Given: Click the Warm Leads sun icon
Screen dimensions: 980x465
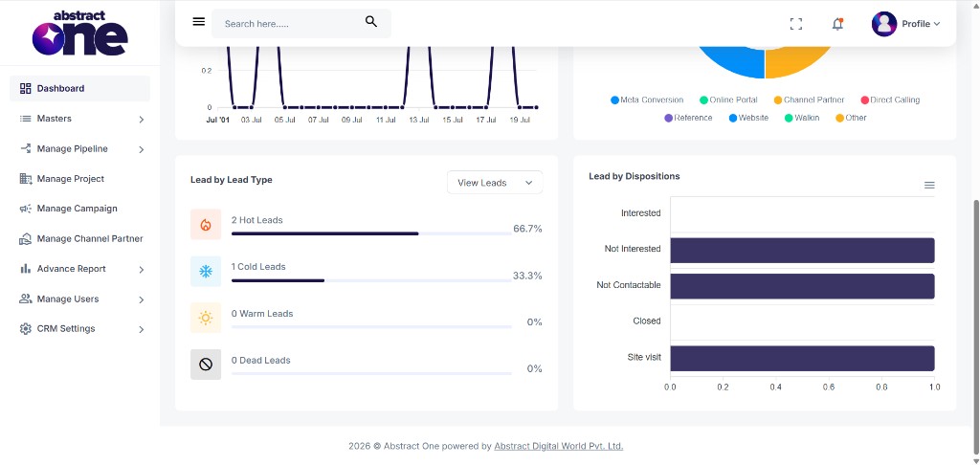Looking at the screenshot, I should point(206,318).
